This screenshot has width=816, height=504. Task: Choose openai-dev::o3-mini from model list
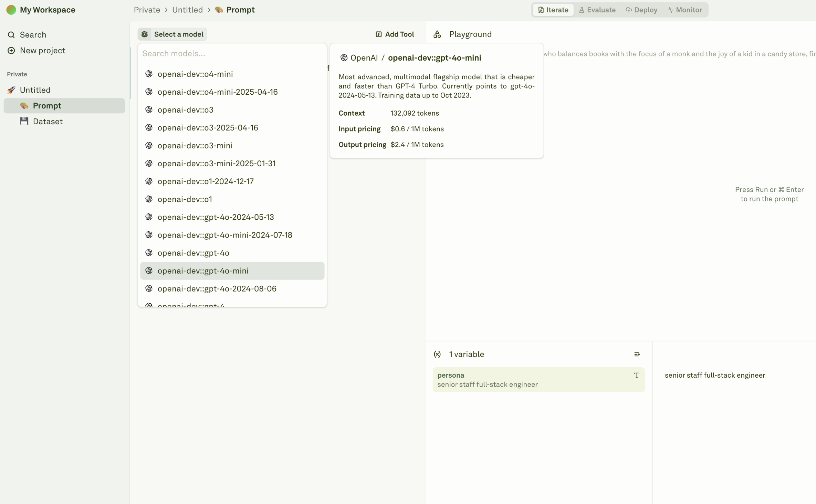pos(195,146)
